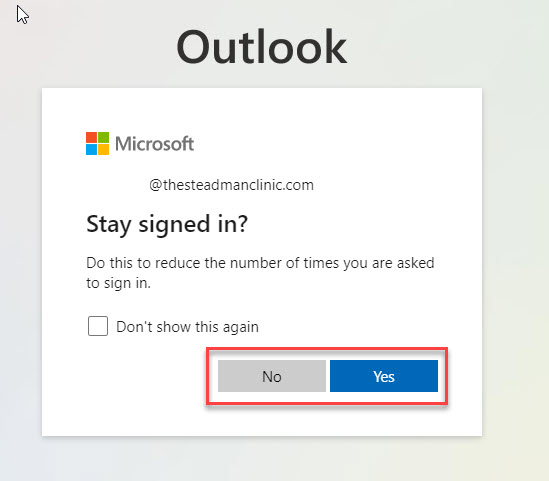
Task: Confirm staying signed in with Yes
Action: tap(384, 376)
